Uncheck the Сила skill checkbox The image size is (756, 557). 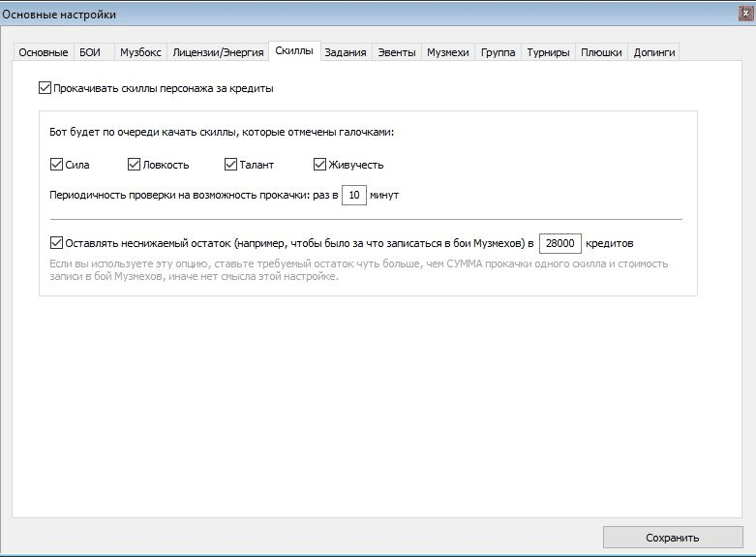coord(56,165)
